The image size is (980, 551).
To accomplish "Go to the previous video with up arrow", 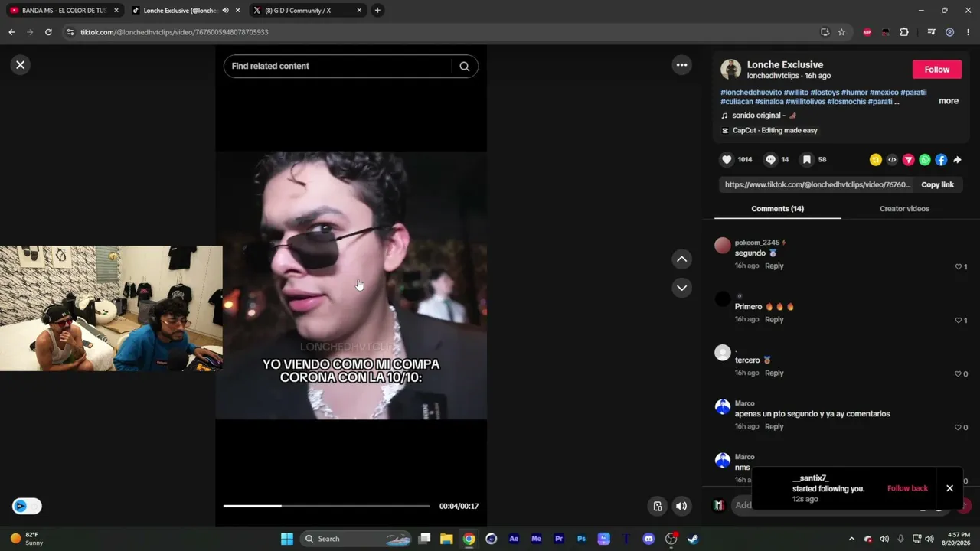I will (681, 259).
